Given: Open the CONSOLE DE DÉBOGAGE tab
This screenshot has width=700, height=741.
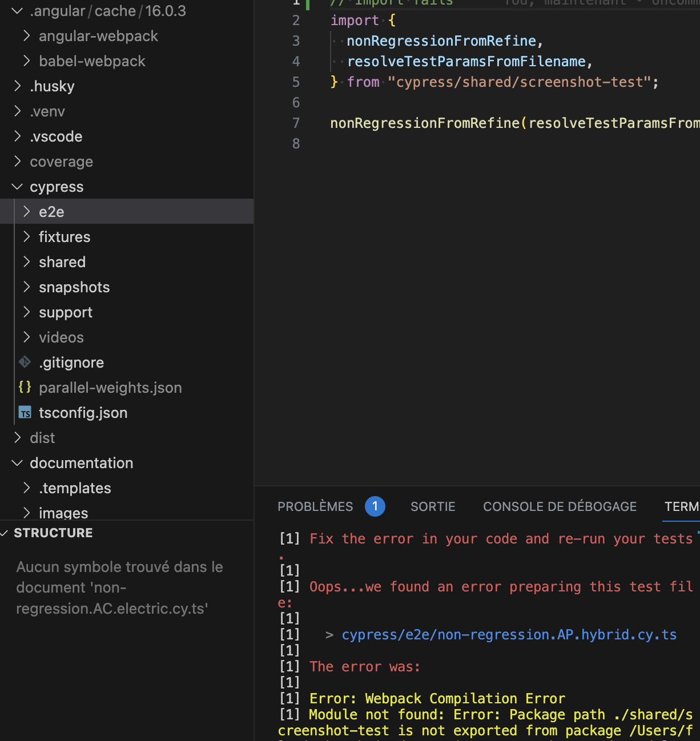Looking at the screenshot, I should click(x=560, y=506).
